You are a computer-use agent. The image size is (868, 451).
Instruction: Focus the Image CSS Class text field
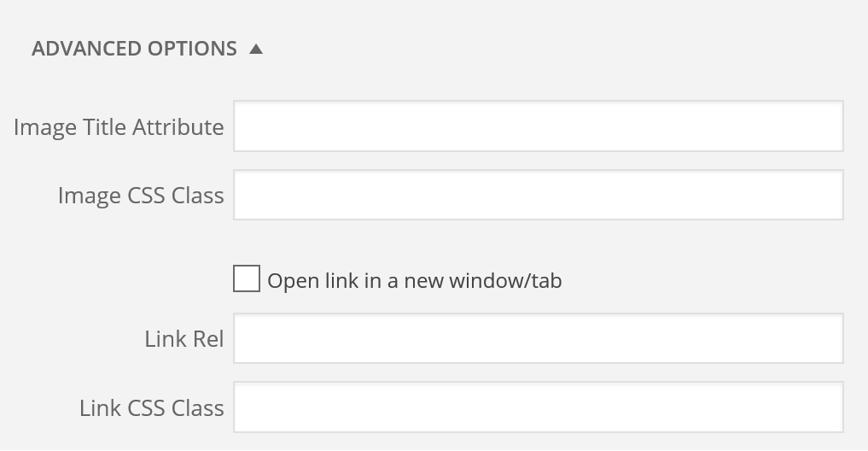point(538,195)
